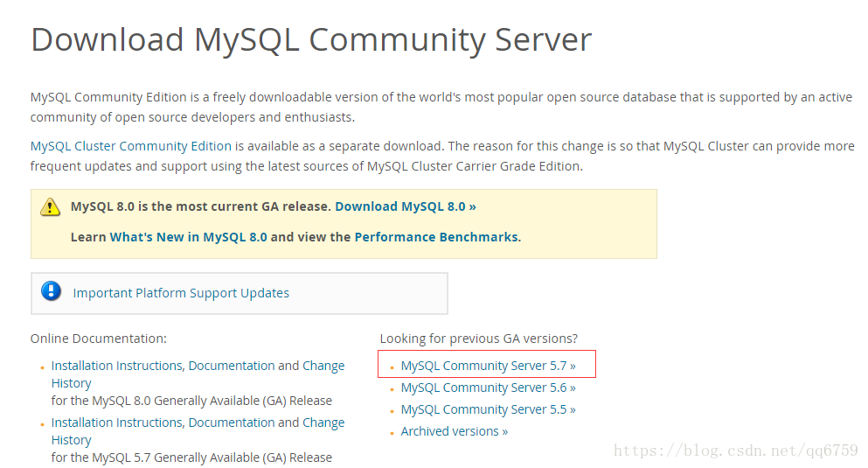The width and height of the screenshot is (868, 468).
Task: Select MySQL Community Server 5.7 link
Action: (488, 367)
